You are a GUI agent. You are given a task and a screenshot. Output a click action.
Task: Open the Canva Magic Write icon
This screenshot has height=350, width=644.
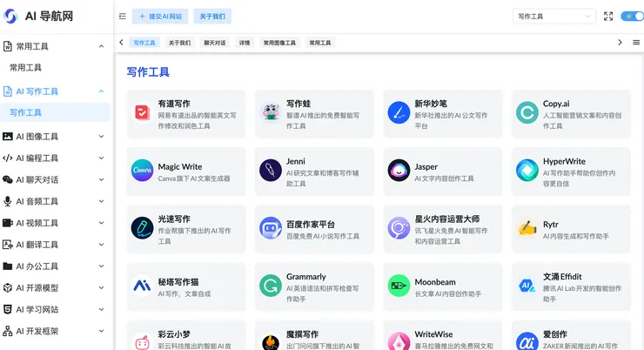[142, 170]
